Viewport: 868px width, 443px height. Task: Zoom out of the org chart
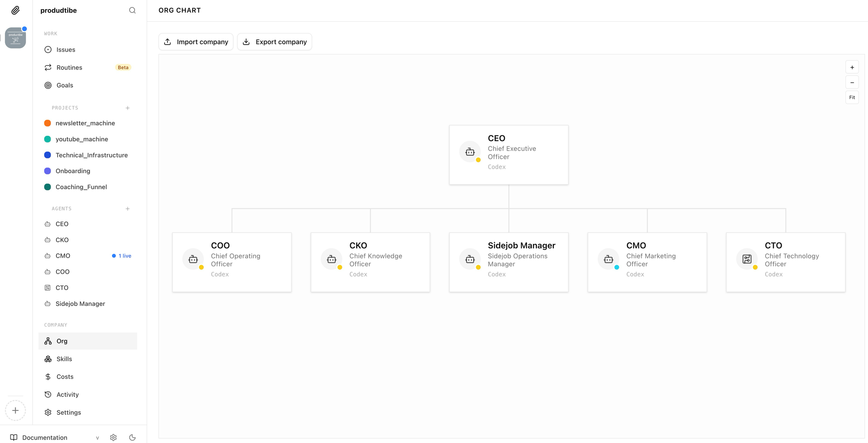coord(852,82)
